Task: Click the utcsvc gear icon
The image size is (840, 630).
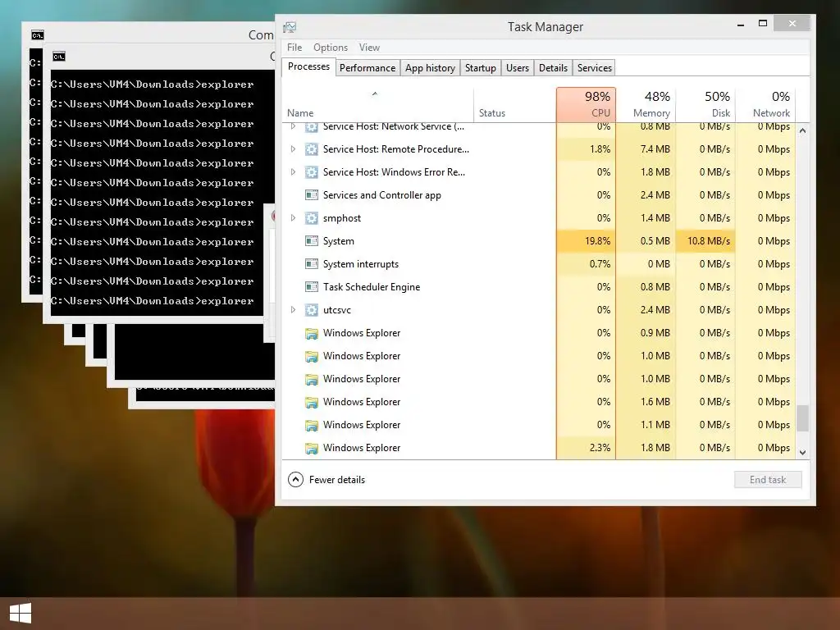Action: (311, 309)
